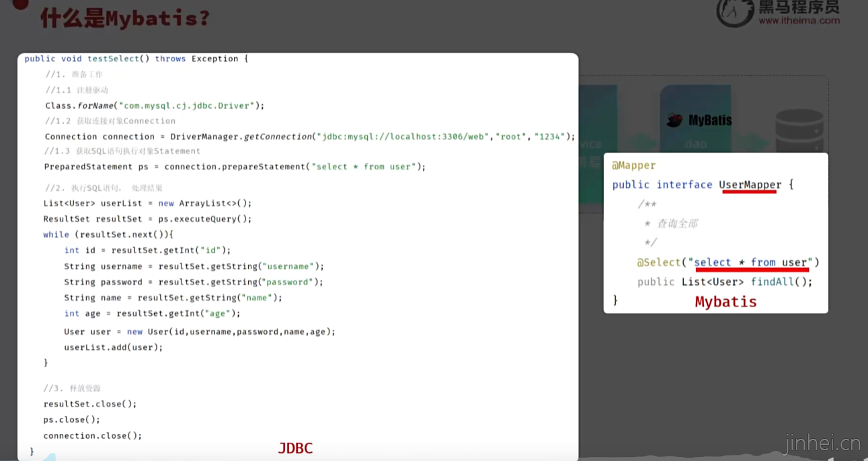This screenshot has width=868, height=461.
Task: Select the ps.executeQuery() line
Action: 147,219
